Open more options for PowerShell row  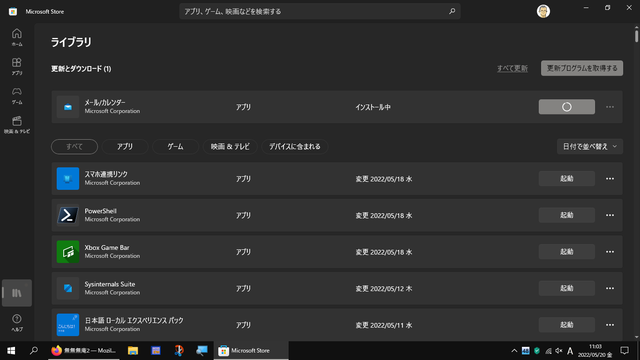point(610,215)
